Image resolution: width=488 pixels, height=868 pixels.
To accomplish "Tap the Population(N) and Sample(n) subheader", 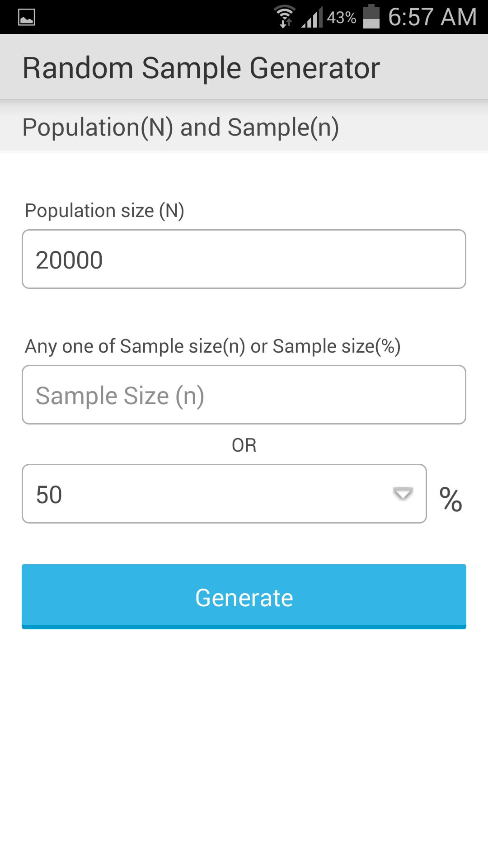I will (181, 127).
